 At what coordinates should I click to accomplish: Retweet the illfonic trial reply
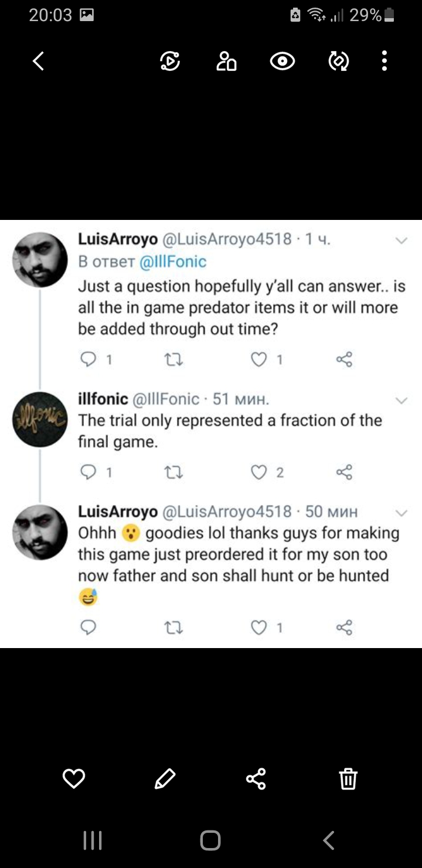pyautogui.click(x=174, y=472)
